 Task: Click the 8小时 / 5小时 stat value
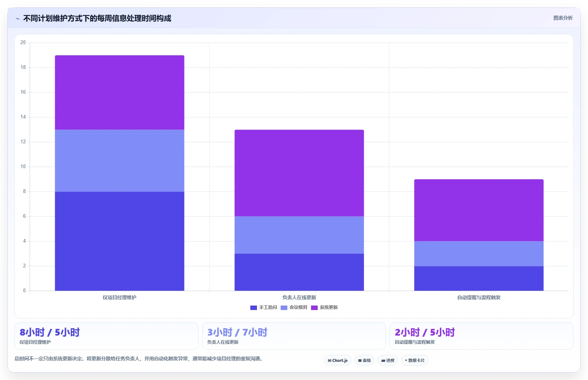coord(50,332)
